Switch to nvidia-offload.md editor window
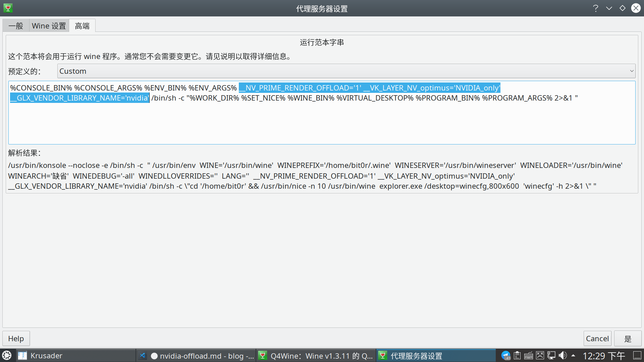 (x=196, y=356)
